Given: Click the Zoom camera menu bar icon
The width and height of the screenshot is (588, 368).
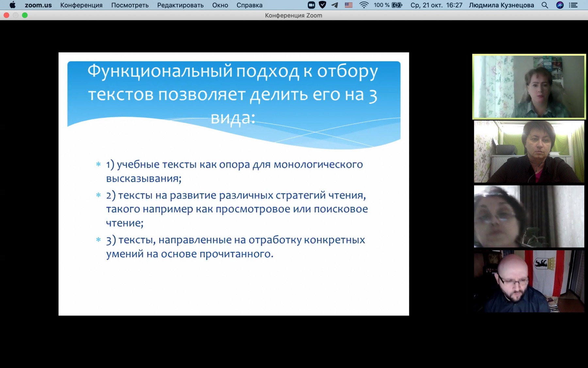Looking at the screenshot, I should (311, 5).
